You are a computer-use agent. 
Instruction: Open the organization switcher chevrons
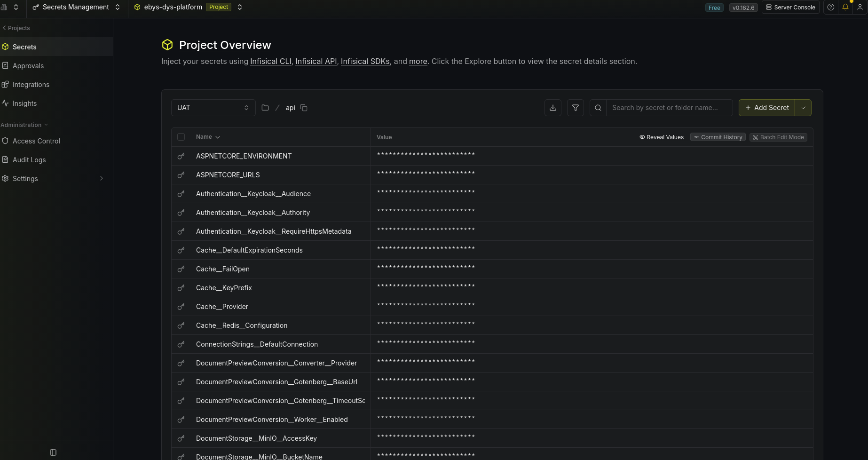(16, 7)
